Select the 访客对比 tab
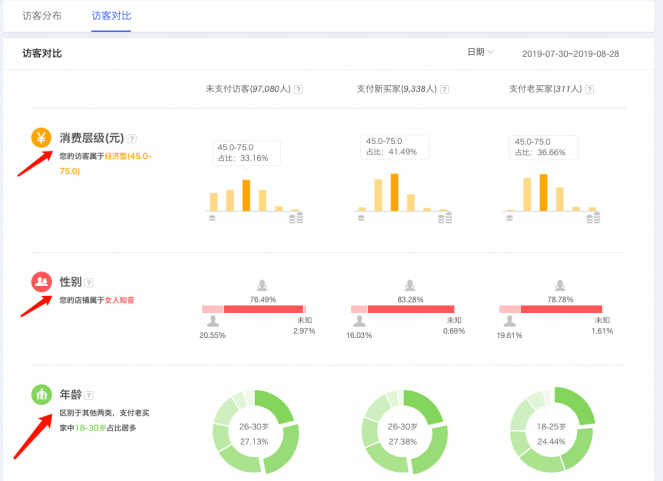 point(111,17)
